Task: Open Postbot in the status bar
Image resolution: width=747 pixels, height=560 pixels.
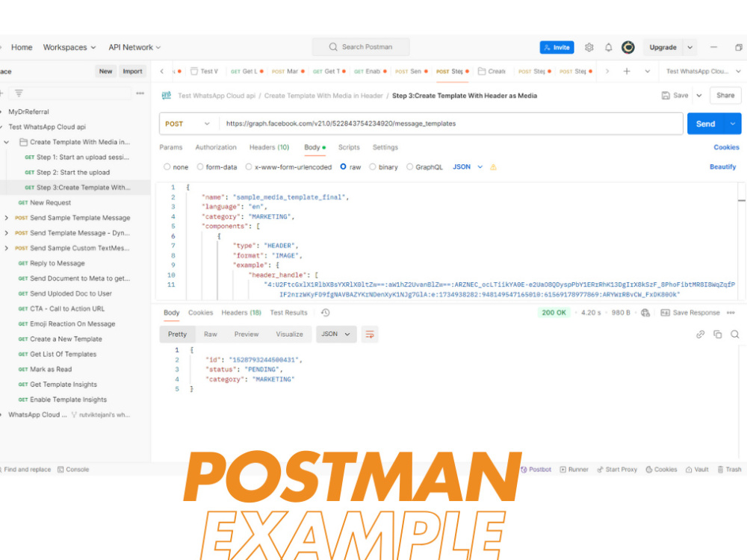Action: (536, 470)
